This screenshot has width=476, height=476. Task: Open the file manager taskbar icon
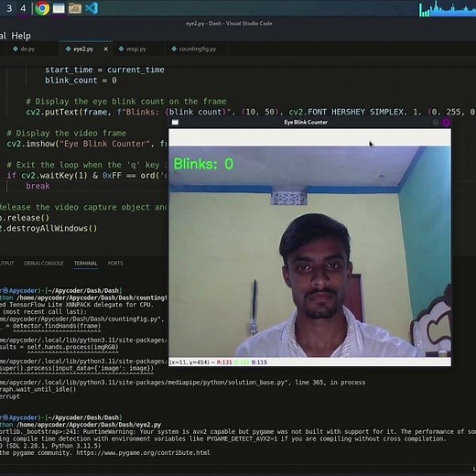click(75, 8)
